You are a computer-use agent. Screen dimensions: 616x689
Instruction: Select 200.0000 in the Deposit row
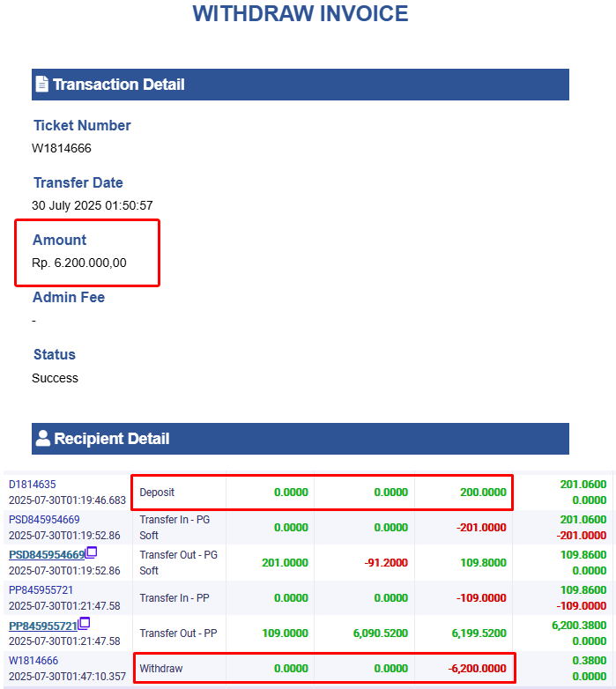[483, 493]
